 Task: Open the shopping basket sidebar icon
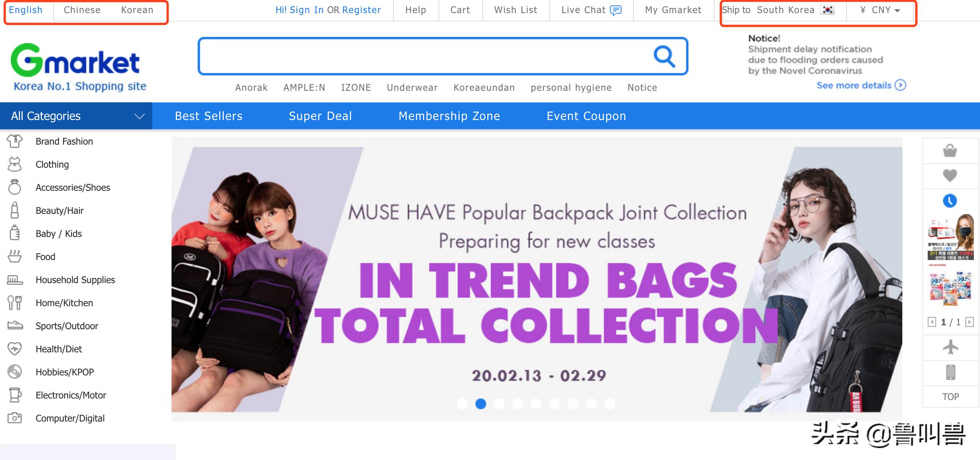[x=950, y=151]
